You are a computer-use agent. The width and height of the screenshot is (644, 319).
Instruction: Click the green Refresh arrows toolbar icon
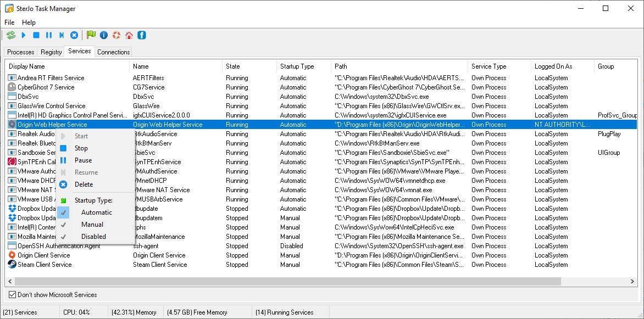click(x=10, y=35)
